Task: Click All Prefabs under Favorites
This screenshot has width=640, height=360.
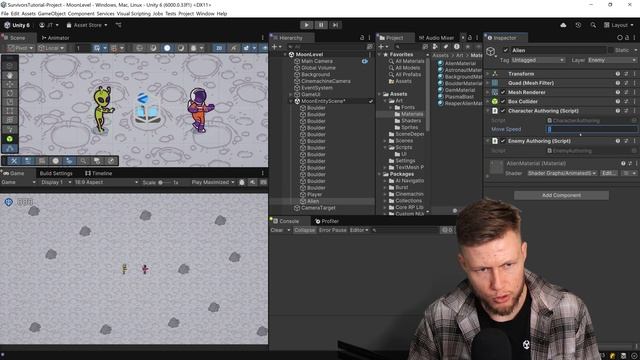Action: click(408, 74)
